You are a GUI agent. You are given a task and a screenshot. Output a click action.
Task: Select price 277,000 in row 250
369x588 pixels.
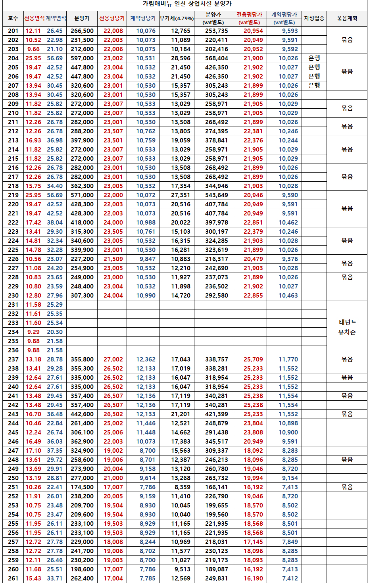coord(82,478)
